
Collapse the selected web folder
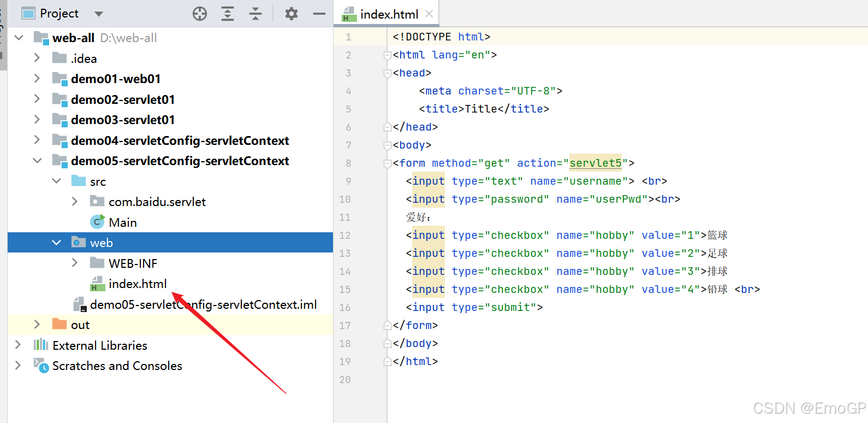click(x=56, y=243)
